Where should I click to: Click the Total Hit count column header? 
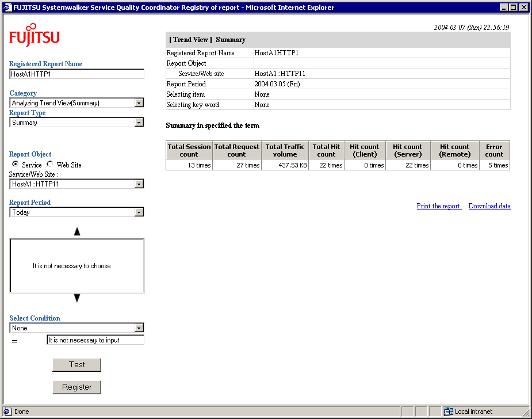(x=327, y=150)
